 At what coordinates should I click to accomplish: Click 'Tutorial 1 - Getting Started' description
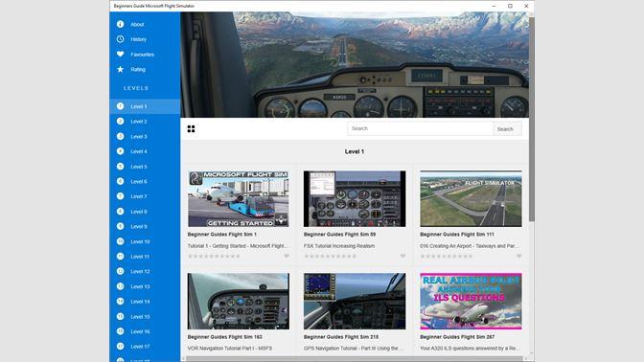click(x=238, y=246)
